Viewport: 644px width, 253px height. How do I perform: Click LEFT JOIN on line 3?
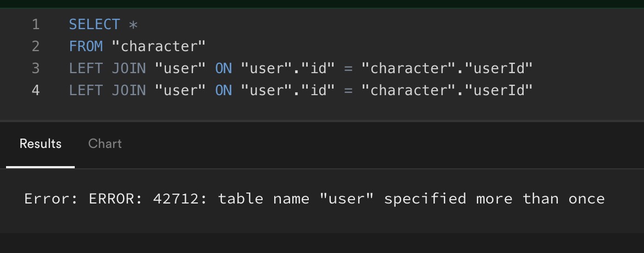click(107, 68)
